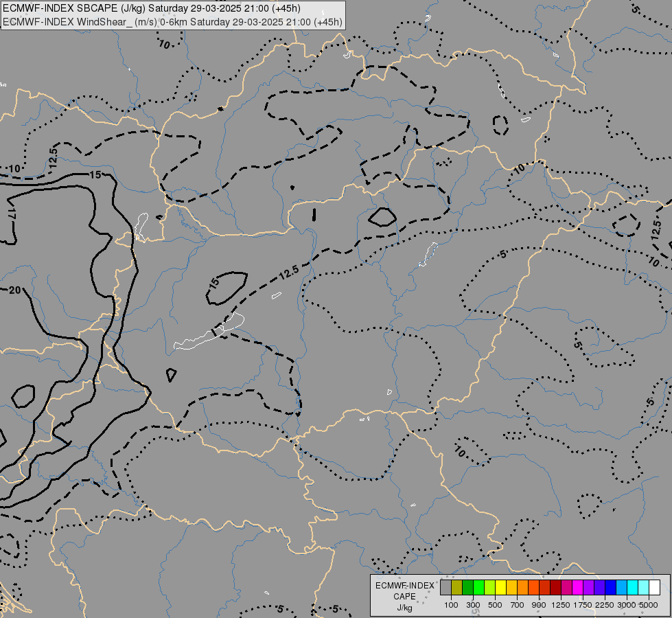
Task: Click the legend value '5000'
Action: 649,605
